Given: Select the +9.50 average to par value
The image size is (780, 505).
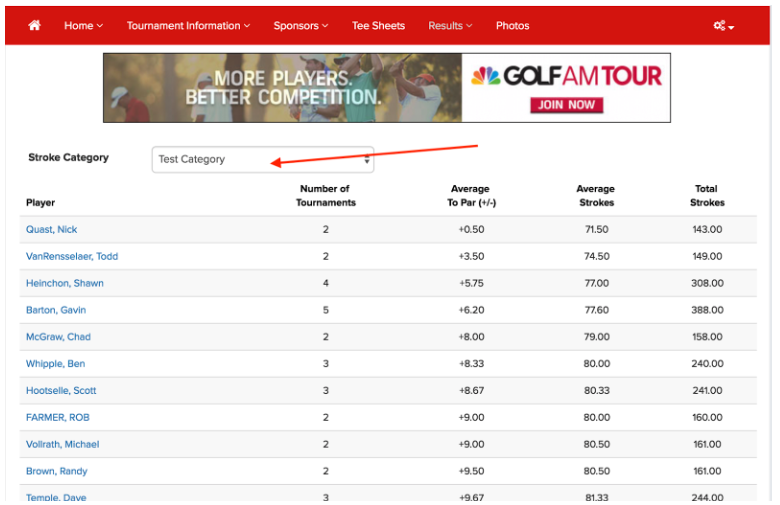Looking at the screenshot, I should (x=471, y=471).
